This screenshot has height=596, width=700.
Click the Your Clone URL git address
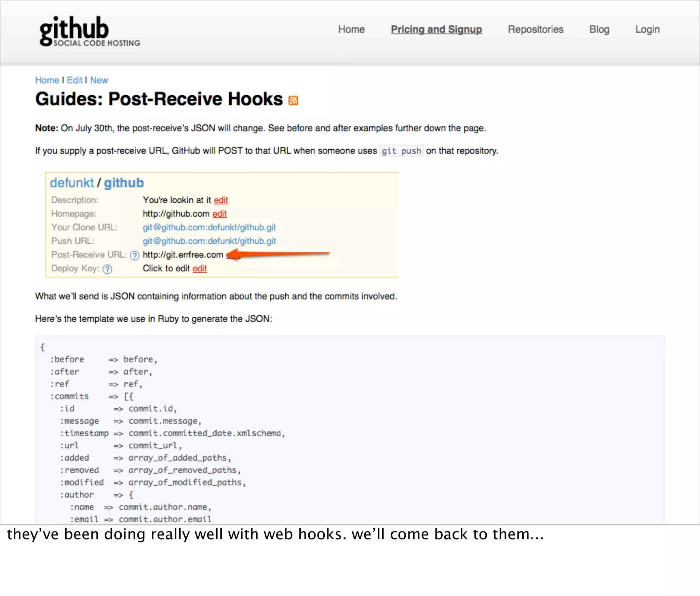coord(209,228)
